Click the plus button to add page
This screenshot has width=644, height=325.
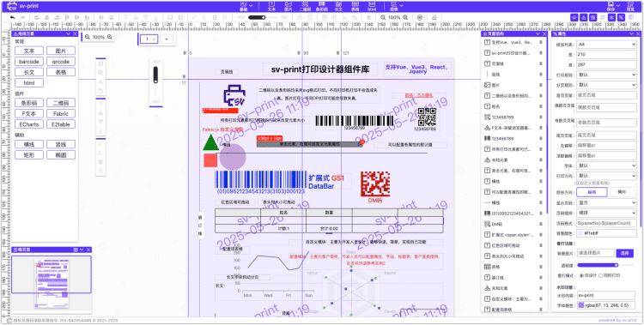pyautogui.click(x=167, y=39)
